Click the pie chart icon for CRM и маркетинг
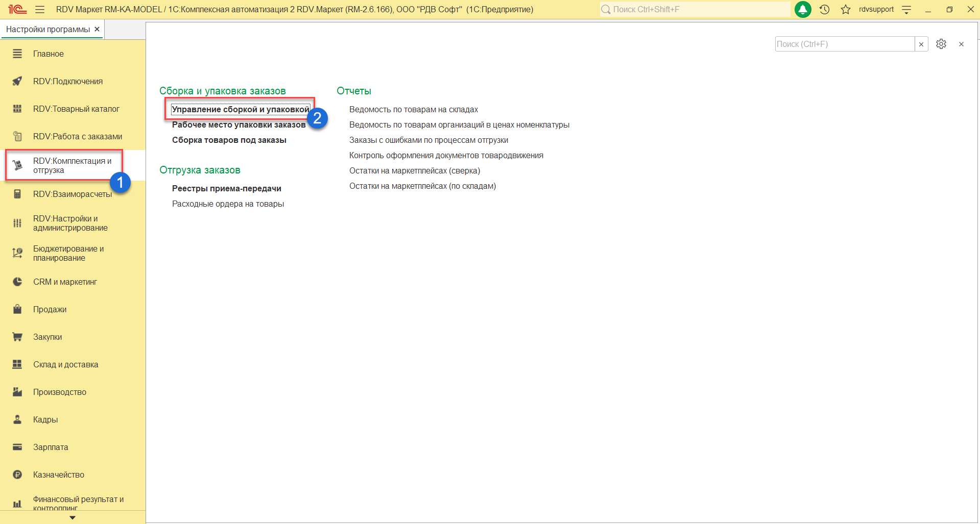Screen dimensions: 980x524 [17, 282]
